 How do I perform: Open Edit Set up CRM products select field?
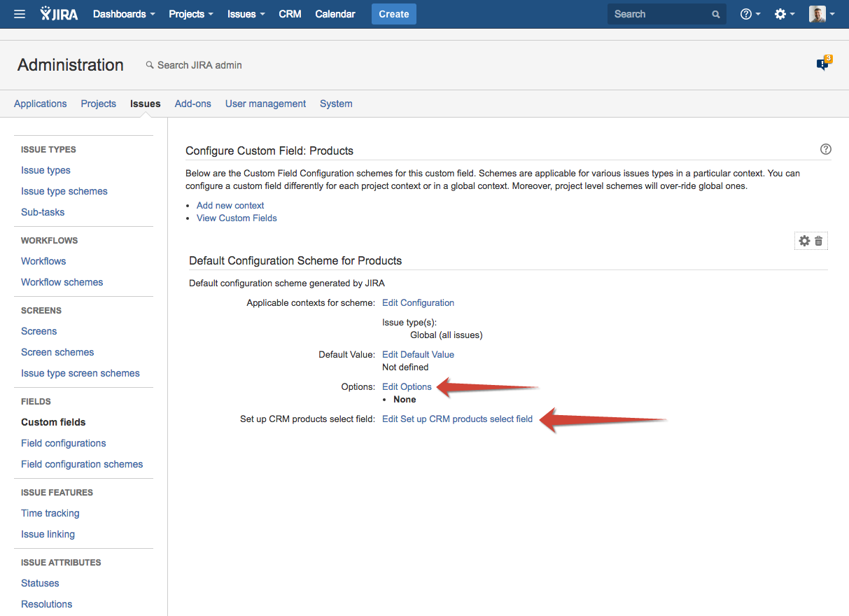click(x=457, y=419)
